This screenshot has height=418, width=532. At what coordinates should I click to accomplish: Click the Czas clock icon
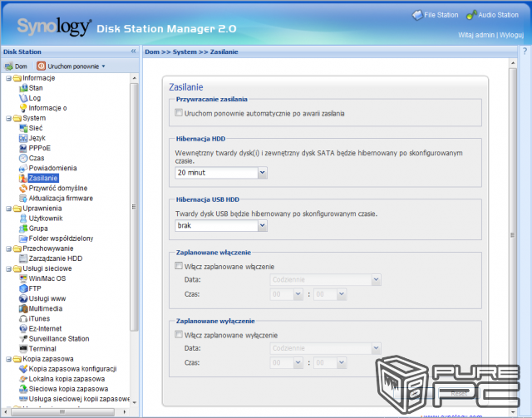coord(23,158)
